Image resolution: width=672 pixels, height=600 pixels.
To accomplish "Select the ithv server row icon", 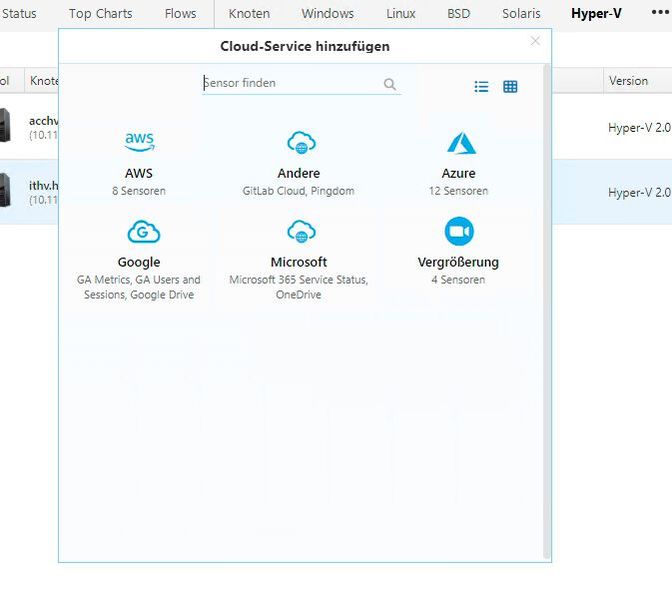I will [x=5, y=190].
